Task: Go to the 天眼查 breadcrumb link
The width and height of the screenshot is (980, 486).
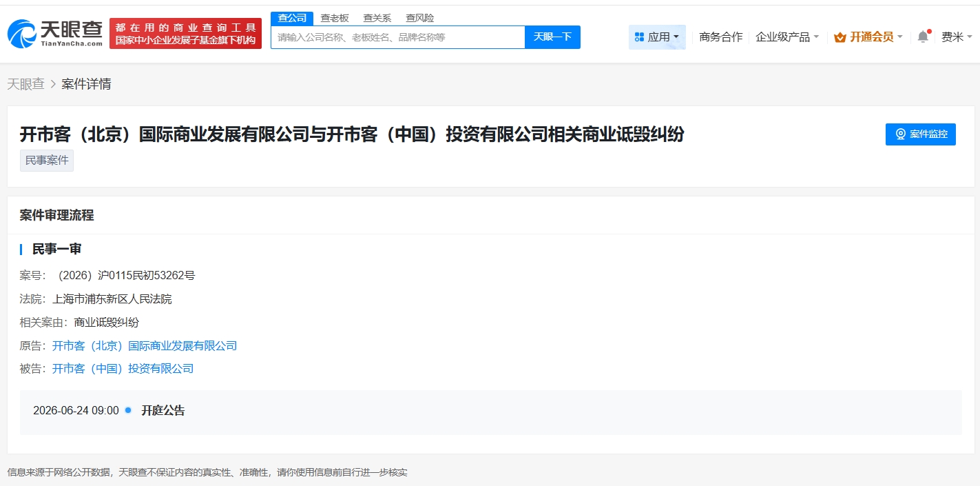Action: (x=26, y=84)
